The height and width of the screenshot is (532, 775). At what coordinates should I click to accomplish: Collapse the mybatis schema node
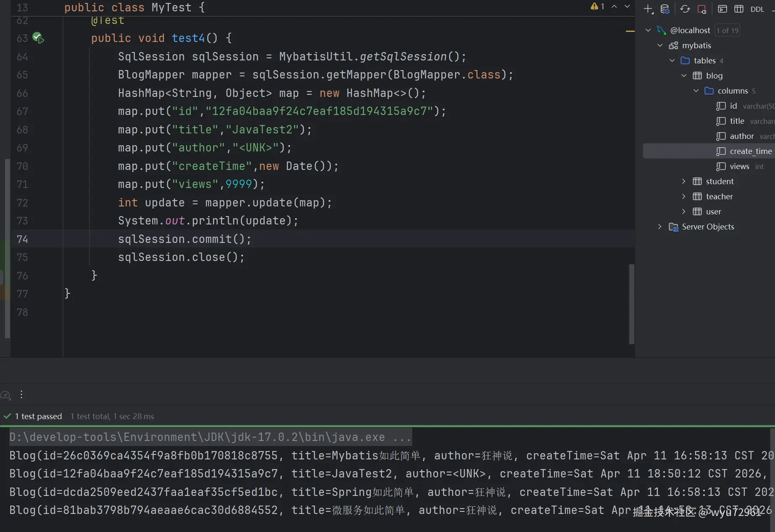tap(660, 45)
